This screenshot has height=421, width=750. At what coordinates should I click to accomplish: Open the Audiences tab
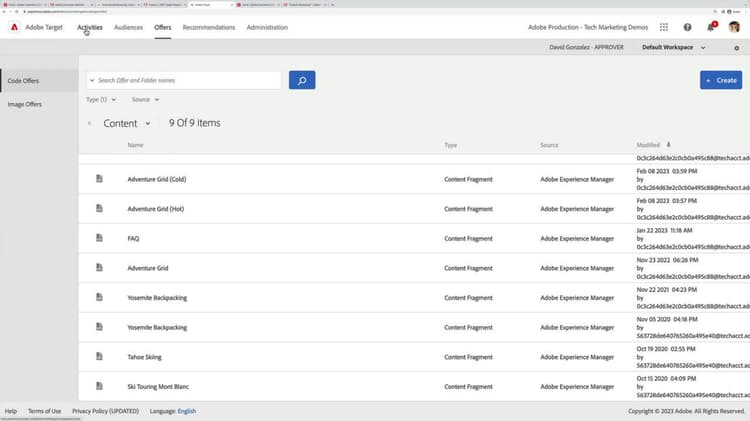point(128,27)
